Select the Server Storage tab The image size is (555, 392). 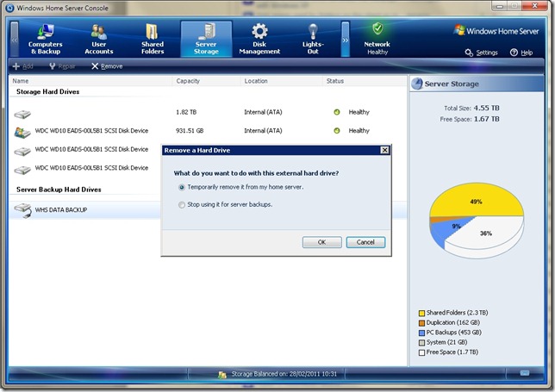coord(206,39)
